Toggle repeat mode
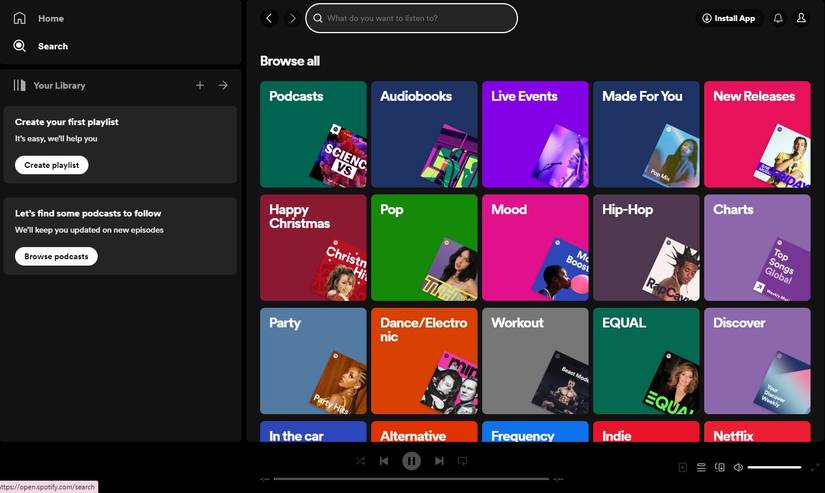The image size is (825, 493). tap(462, 461)
